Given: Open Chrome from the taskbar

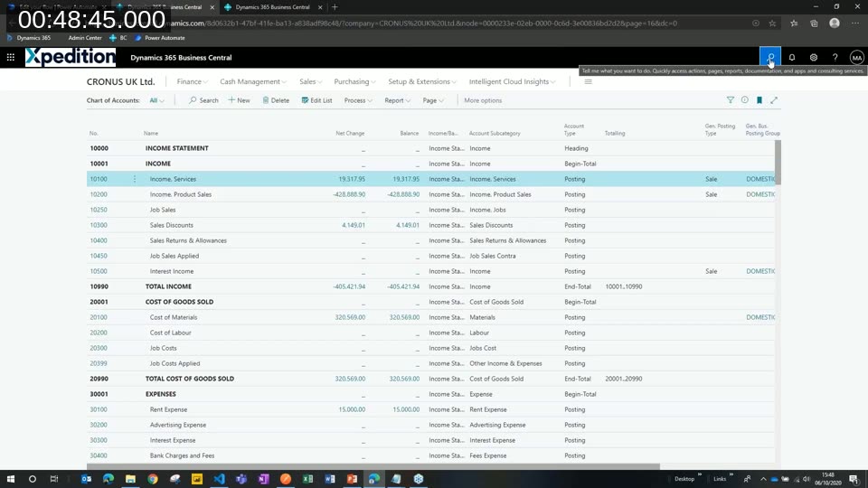Looking at the screenshot, I should [153, 479].
